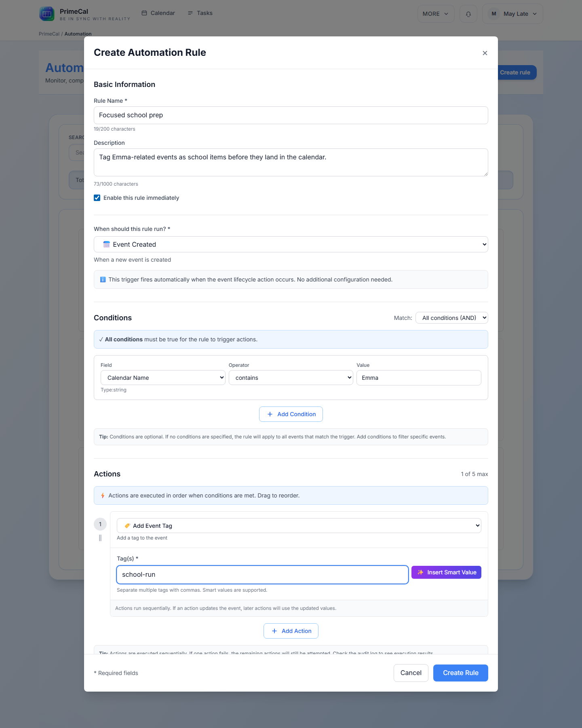The height and width of the screenshot is (728, 582).
Task: Click the calendar icon beside Calendar nav
Action: 144,13
